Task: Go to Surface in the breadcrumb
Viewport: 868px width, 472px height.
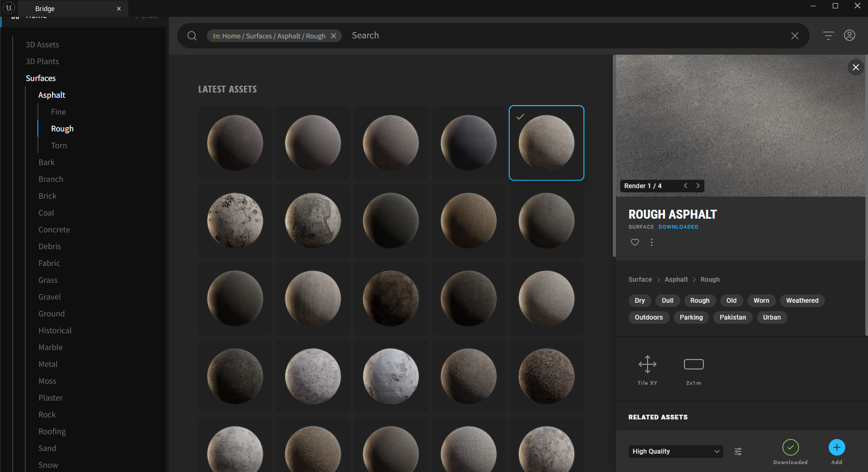Action: [x=640, y=280]
